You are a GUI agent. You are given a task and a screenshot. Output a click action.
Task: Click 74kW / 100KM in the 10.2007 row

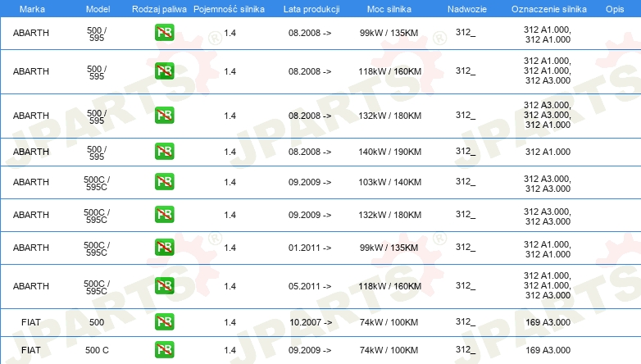point(389,322)
